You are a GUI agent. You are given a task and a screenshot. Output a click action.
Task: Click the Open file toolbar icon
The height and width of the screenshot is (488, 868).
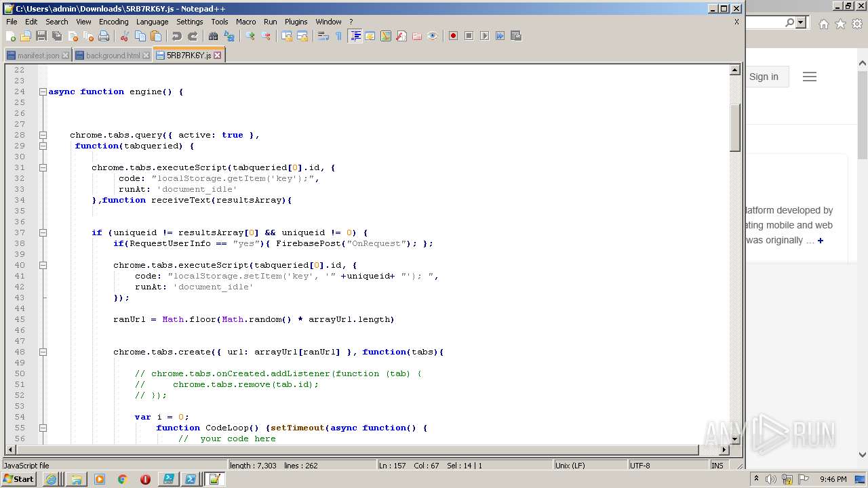point(26,36)
